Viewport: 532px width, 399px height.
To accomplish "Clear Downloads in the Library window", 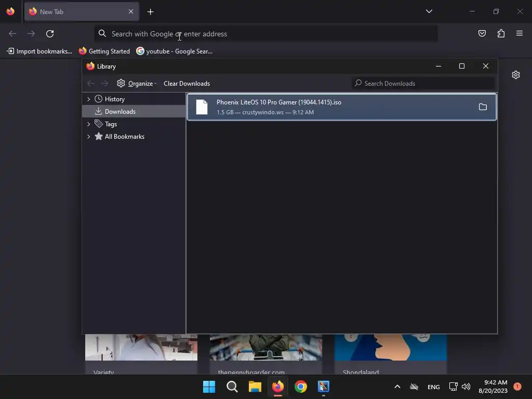I will click(187, 84).
